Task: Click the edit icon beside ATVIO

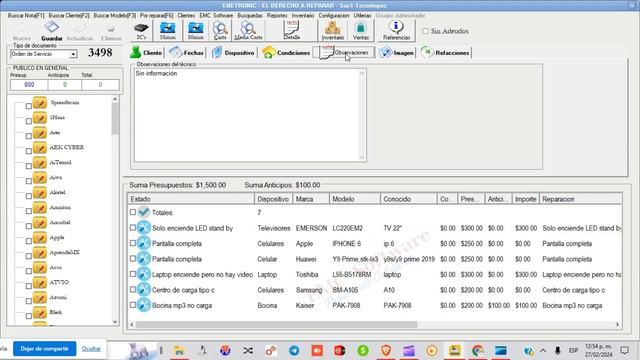Action: 40,283
